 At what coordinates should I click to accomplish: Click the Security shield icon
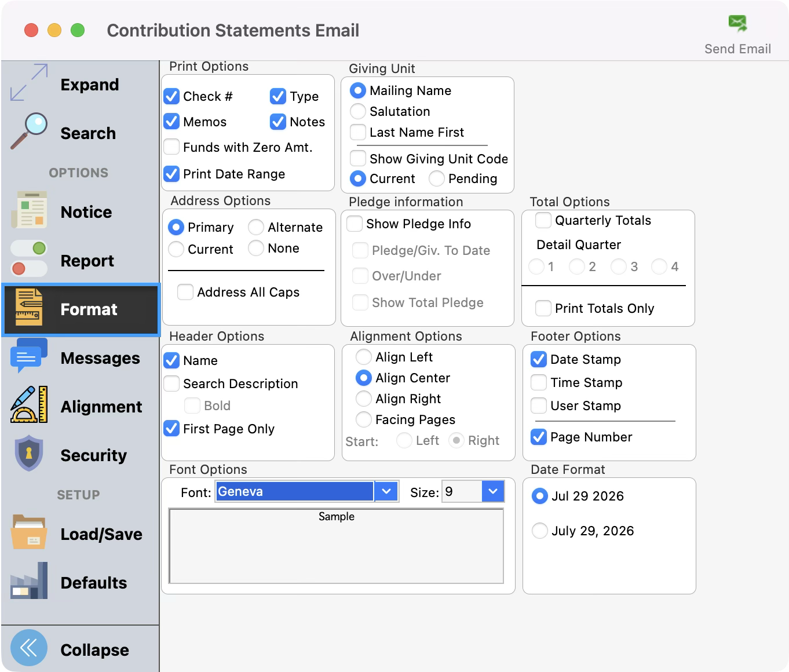point(29,453)
